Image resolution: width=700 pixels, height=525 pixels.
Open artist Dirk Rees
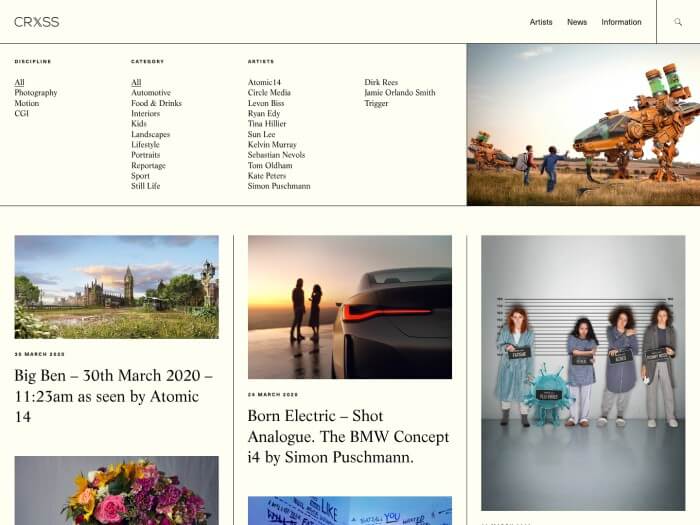(x=381, y=82)
